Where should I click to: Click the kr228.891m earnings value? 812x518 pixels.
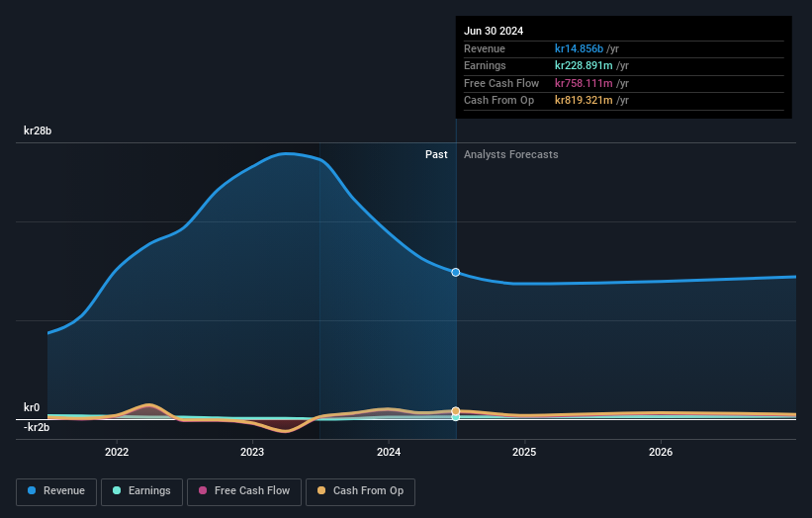pyautogui.click(x=584, y=65)
